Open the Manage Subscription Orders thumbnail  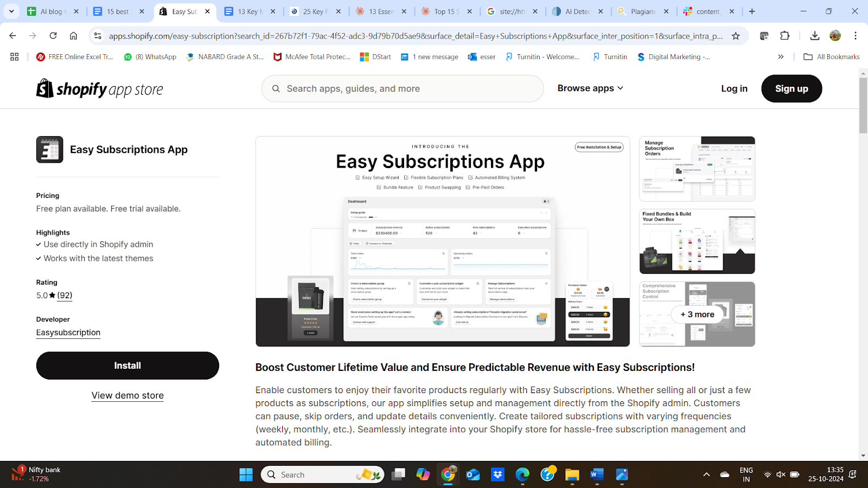pos(697,169)
